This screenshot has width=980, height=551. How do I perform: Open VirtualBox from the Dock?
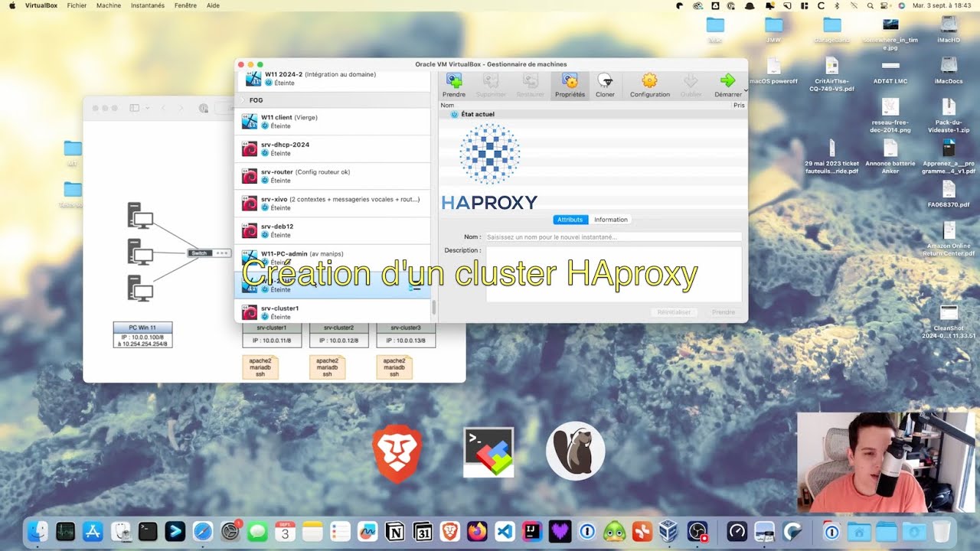click(669, 530)
